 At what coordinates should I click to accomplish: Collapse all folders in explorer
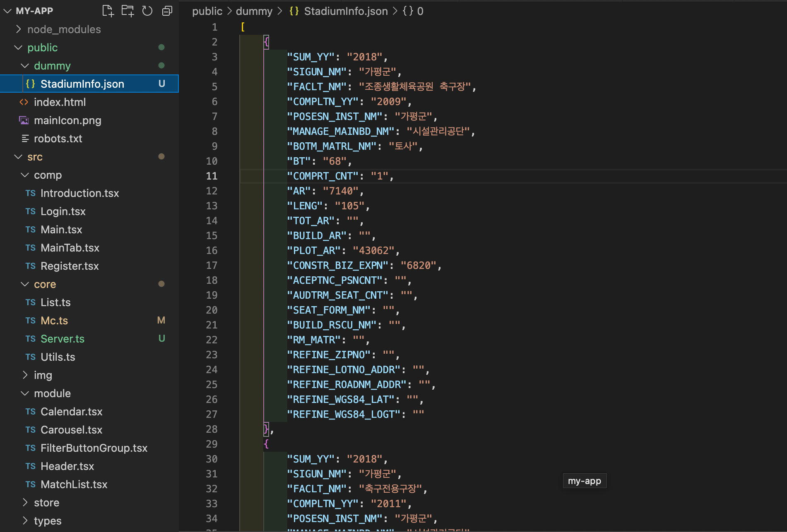(167, 11)
